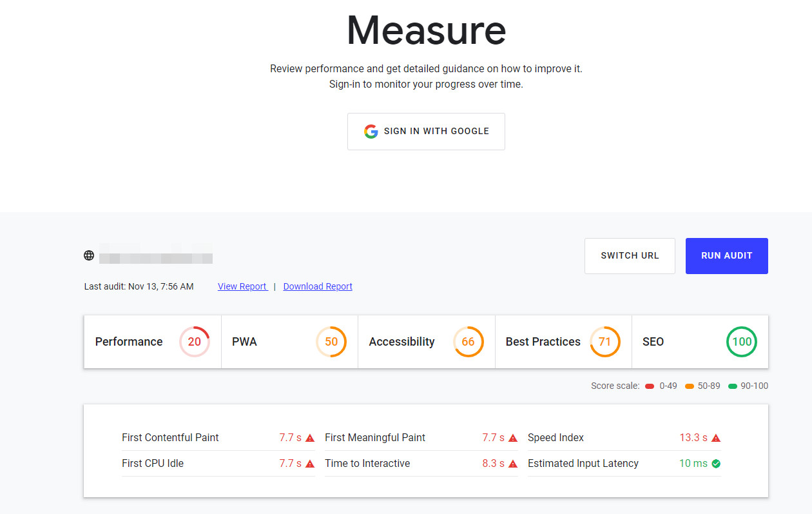Click the blurred URL text next to the globe
Image resolution: width=812 pixels, height=514 pixels.
pos(157,255)
